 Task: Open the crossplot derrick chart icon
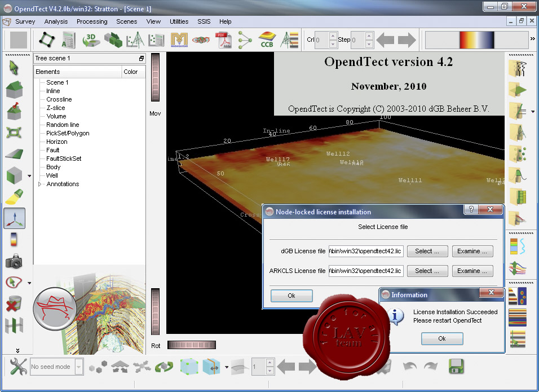pyautogui.click(x=135, y=39)
